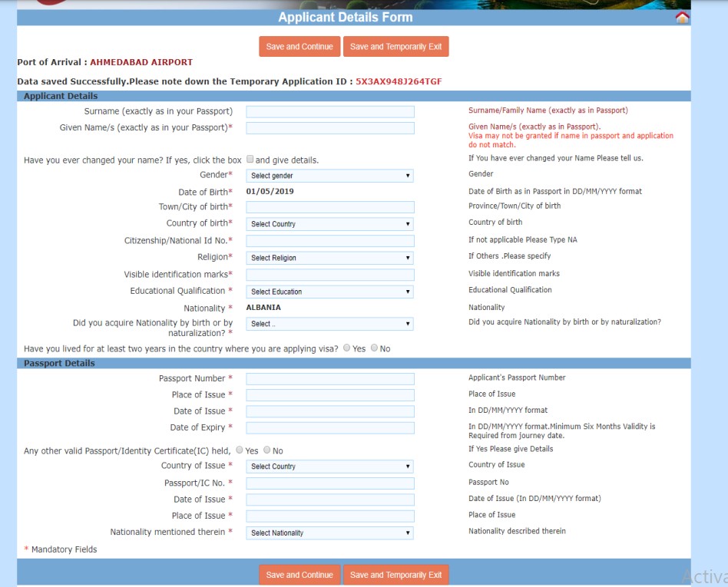Click the home icon at top right
The height and width of the screenshot is (587, 728).
coord(682,18)
